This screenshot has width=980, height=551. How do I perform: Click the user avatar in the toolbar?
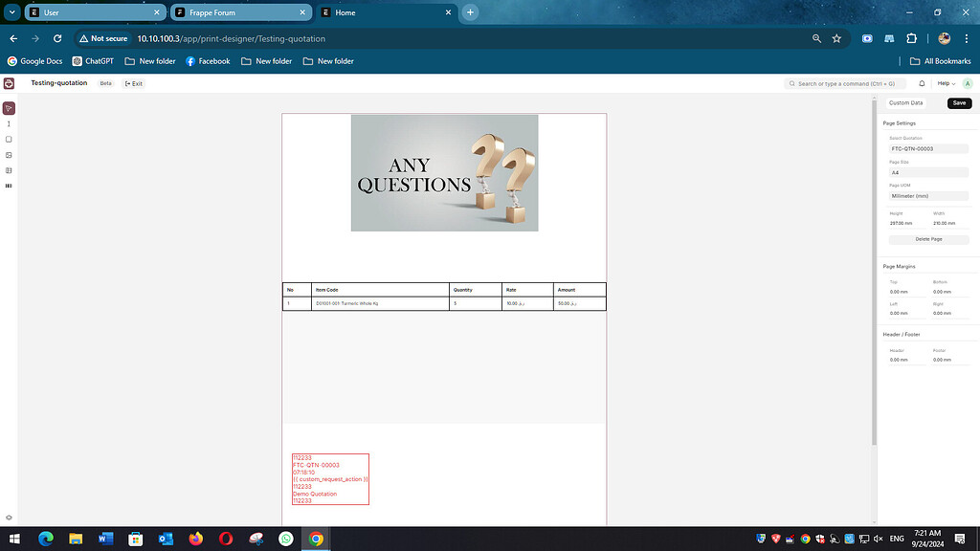point(968,83)
